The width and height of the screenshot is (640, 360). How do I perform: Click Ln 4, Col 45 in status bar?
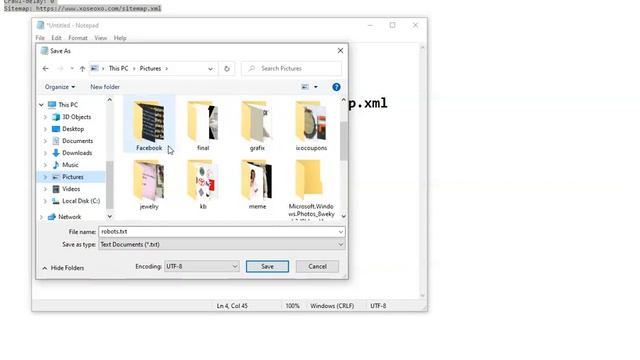point(232,306)
